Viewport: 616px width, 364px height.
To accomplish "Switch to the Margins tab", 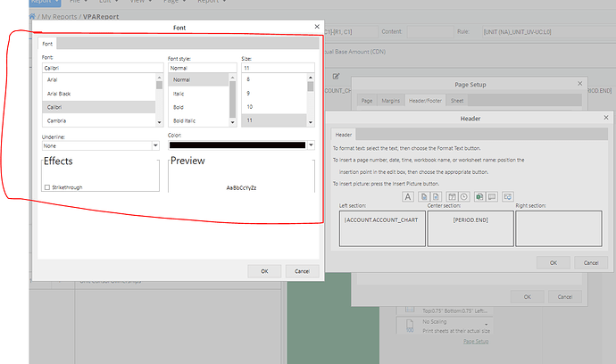I will [391, 101].
